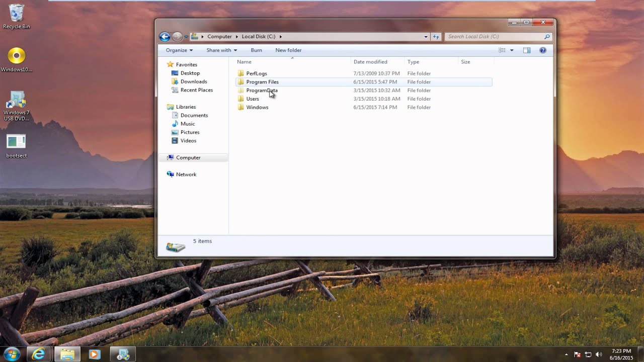The width and height of the screenshot is (644, 362).
Task: Open the Pictures library
Action: (x=190, y=132)
